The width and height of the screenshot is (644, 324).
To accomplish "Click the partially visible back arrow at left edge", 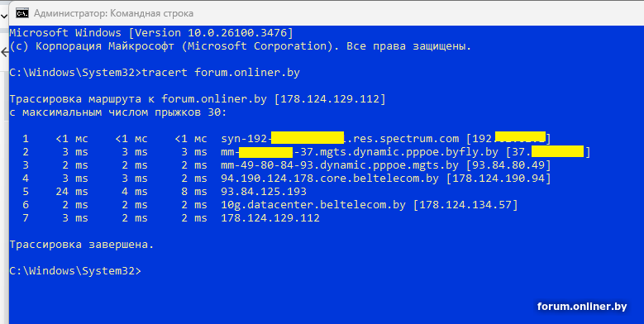I will click(4, 53).
